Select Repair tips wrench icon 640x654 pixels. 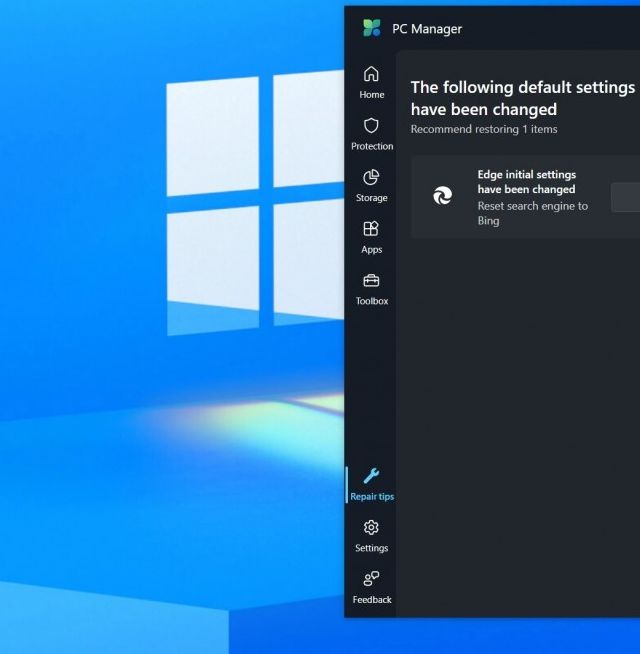pos(371,476)
